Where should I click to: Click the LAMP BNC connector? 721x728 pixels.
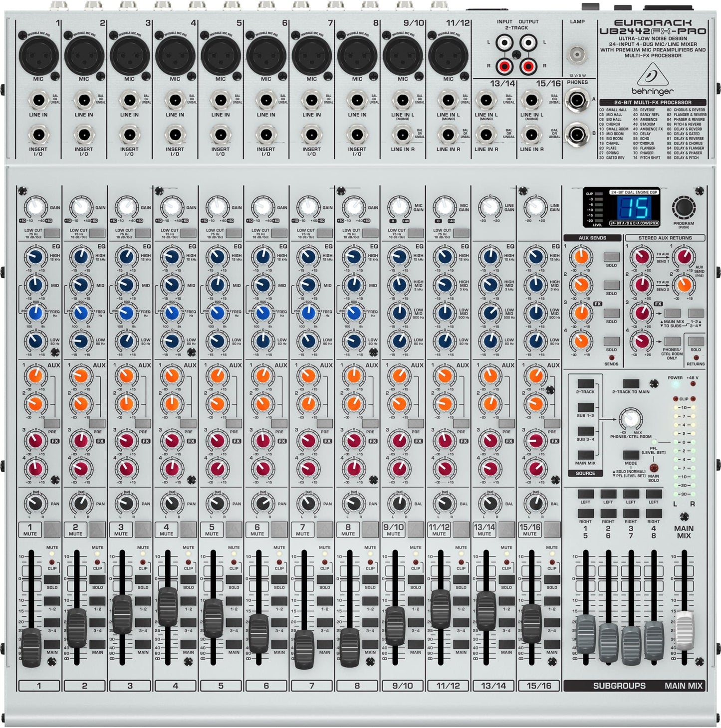[577, 54]
